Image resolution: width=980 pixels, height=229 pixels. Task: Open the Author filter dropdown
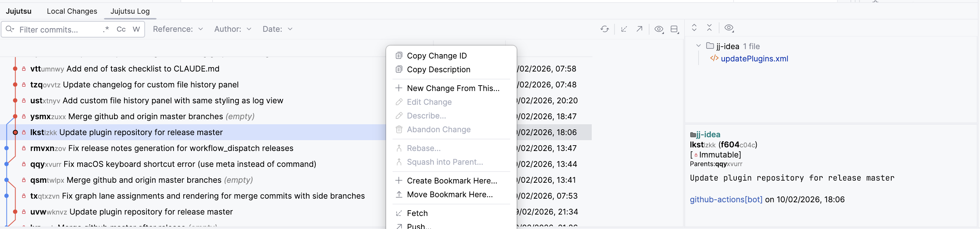(x=232, y=29)
